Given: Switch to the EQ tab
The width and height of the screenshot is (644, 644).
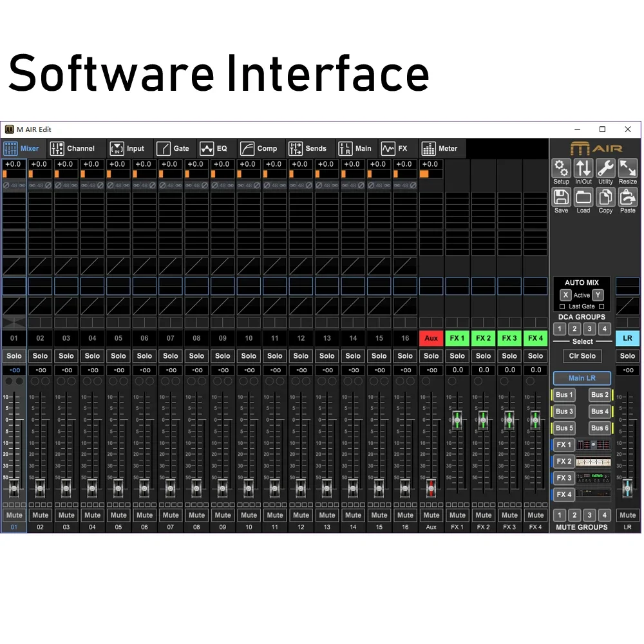Looking at the screenshot, I should [x=214, y=148].
